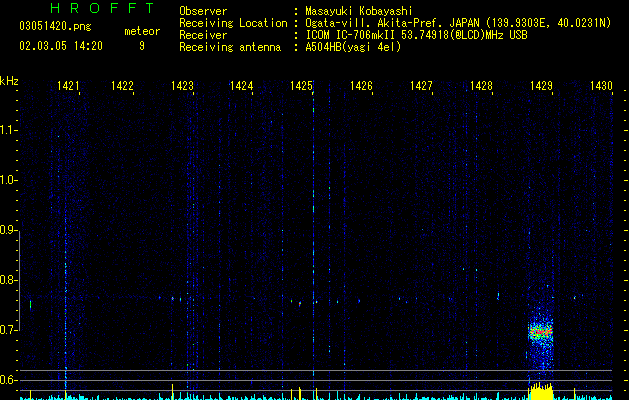
Task: Click the 1421 time axis label
Action: [x=68, y=86]
